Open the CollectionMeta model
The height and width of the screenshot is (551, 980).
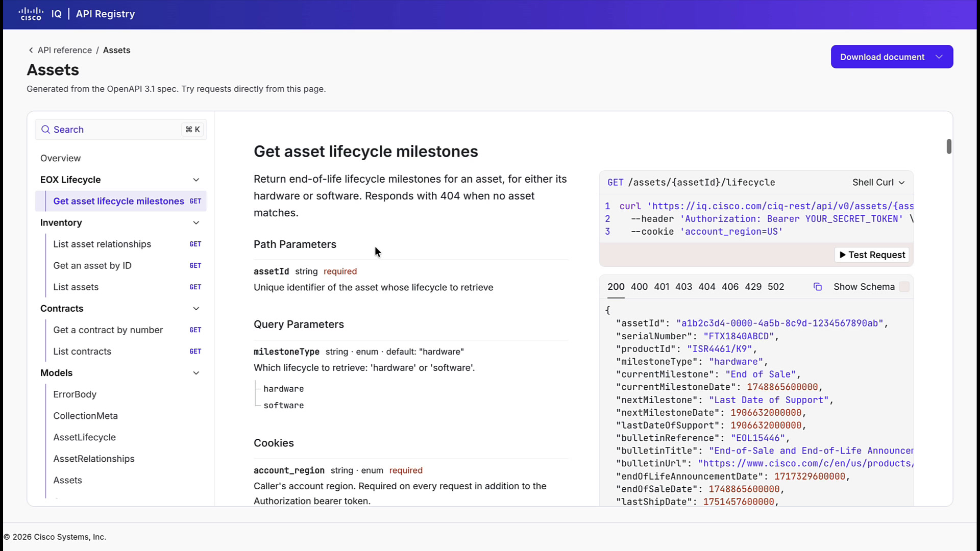tap(85, 416)
